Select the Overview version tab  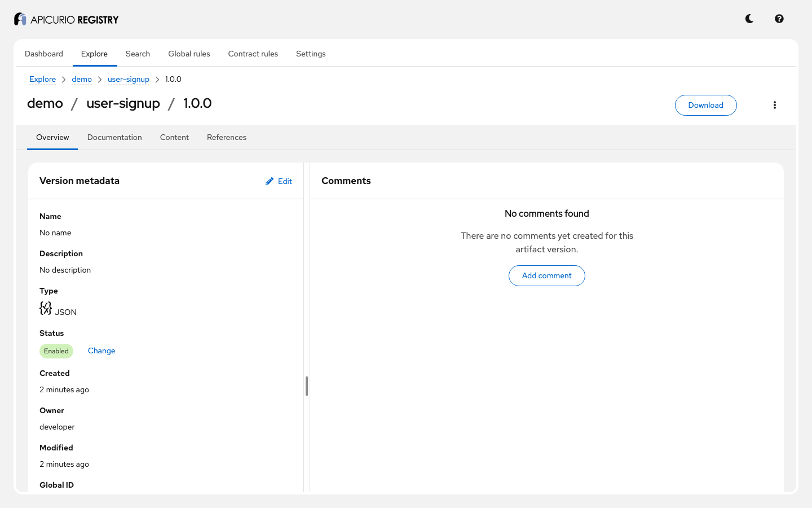coord(52,137)
